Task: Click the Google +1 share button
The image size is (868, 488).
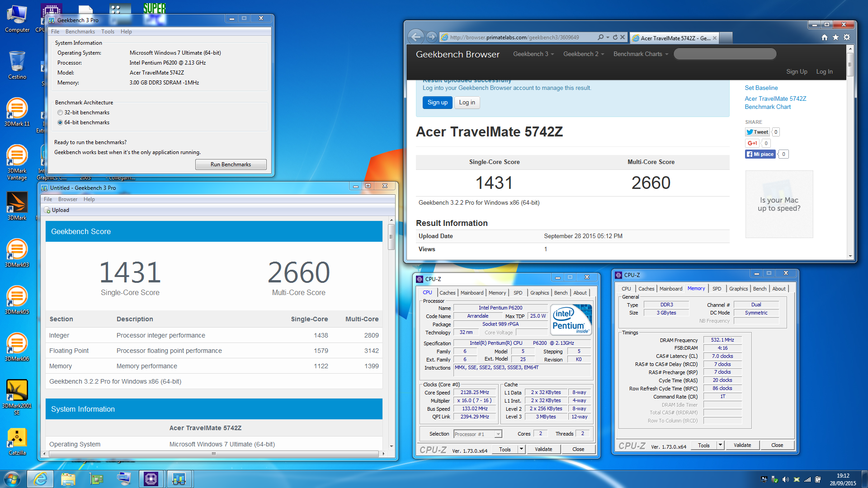Action: [x=752, y=143]
